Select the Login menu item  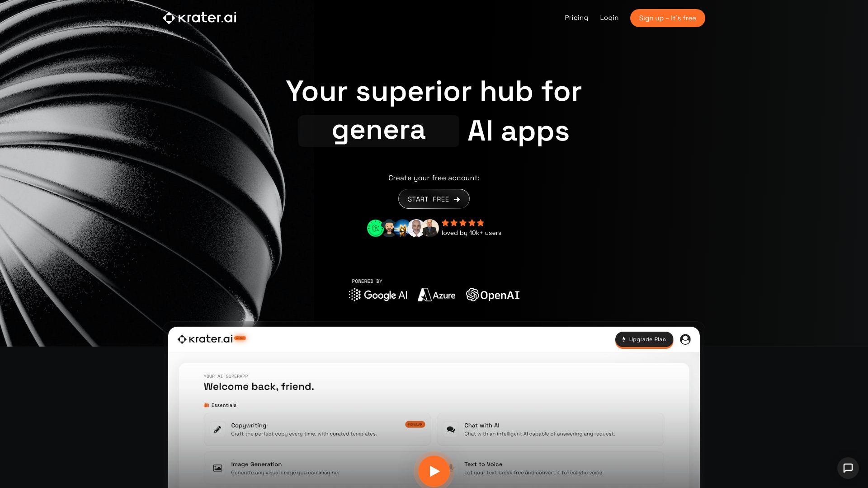tap(609, 18)
